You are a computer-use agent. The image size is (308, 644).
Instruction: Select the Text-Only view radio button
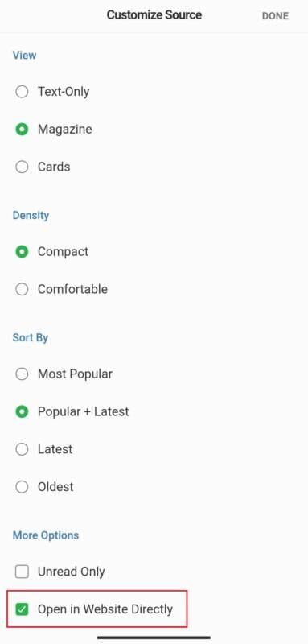pos(22,91)
